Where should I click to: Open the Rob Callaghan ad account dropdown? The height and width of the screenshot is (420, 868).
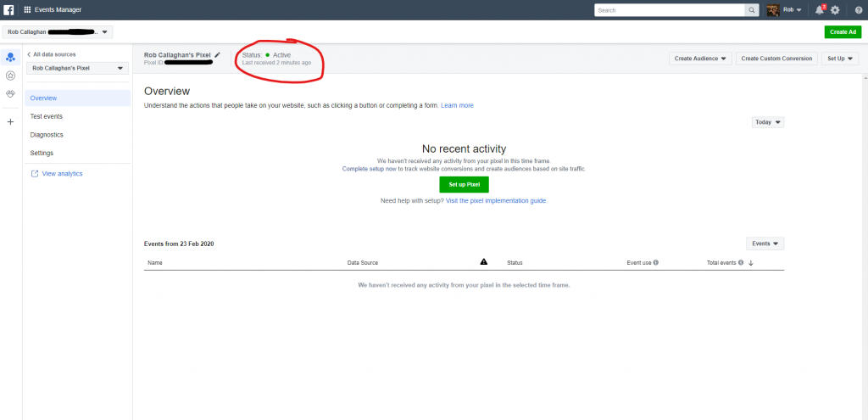58,32
